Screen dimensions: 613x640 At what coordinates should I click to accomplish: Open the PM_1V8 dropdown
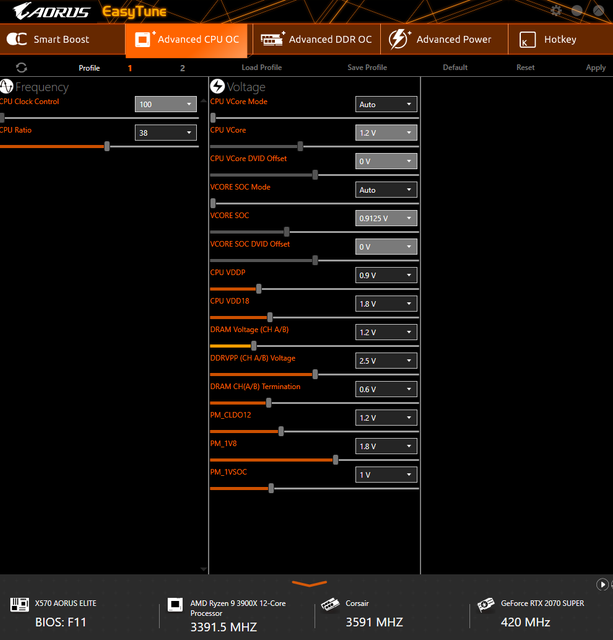(386, 446)
